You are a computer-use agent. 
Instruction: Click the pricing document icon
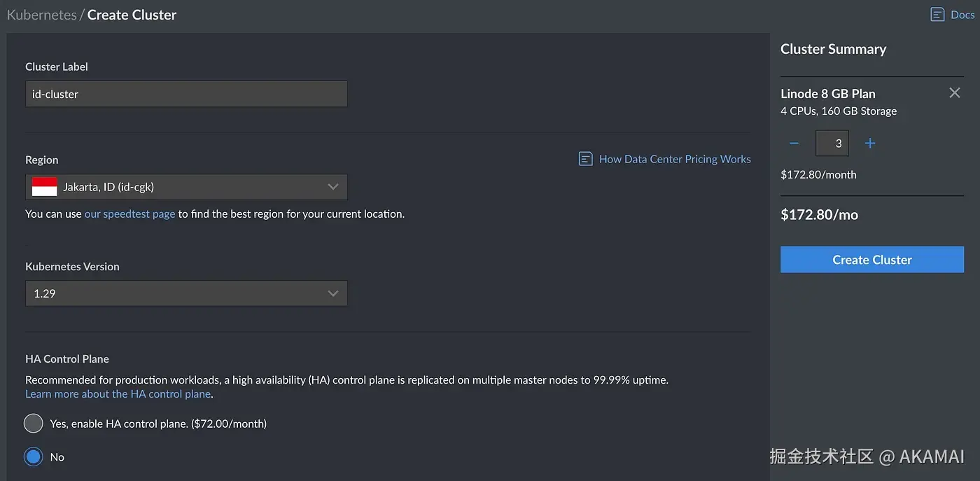pyautogui.click(x=586, y=159)
